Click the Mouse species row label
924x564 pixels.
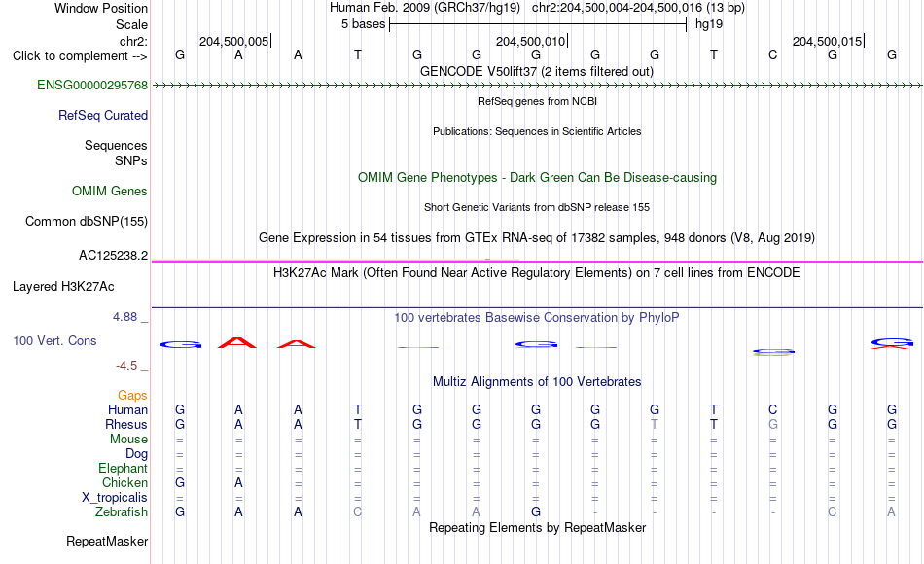(x=128, y=440)
